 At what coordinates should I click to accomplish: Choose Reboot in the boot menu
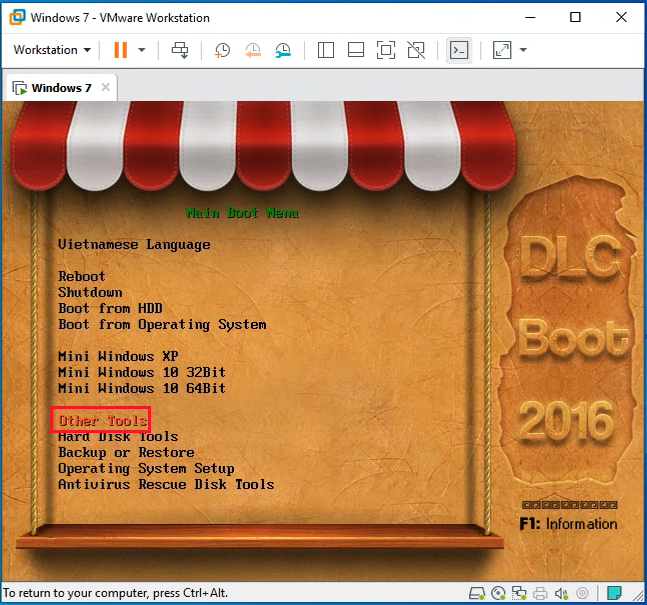pos(82,276)
